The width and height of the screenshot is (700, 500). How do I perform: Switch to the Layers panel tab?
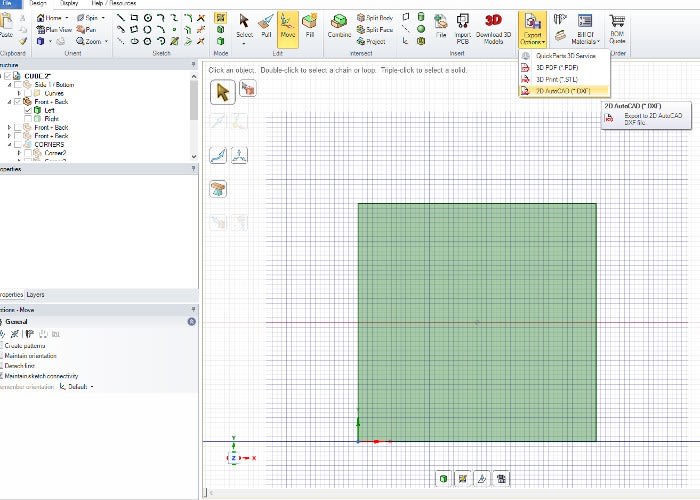35,295
